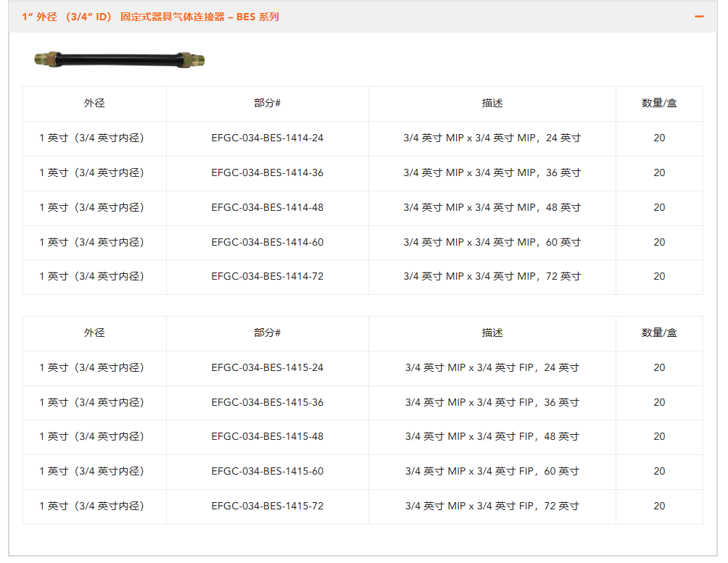Viewport: 728px width, 563px height.
Task: Click the 外径 header in second table
Action: pyautogui.click(x=94, y=333)
